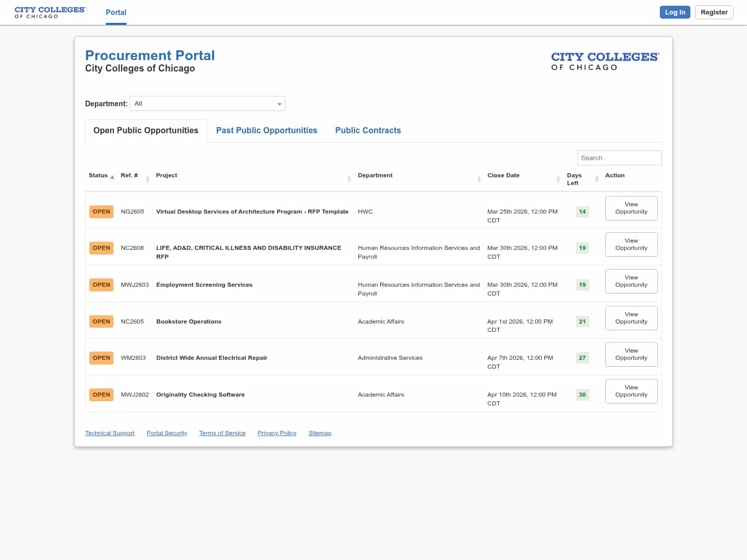Sort the table by Status column arrow
The height and width of the screenshot is (560, 747).
coord(112,177)
